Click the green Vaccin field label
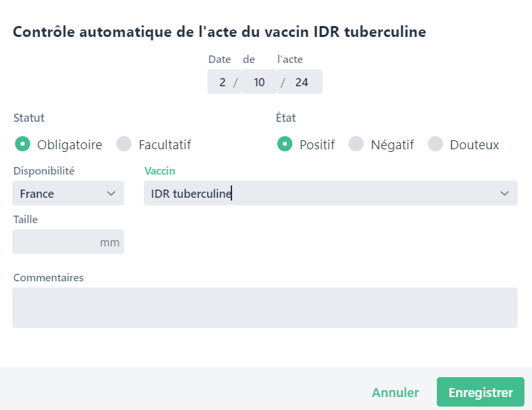This screenshot has height=410, width=532. (160, 170)
